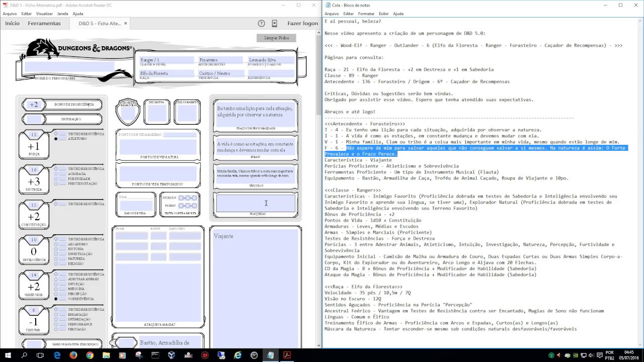Click the Limpar Ficha button
This screenshot has height=362, width=644.
click(276, 38)
